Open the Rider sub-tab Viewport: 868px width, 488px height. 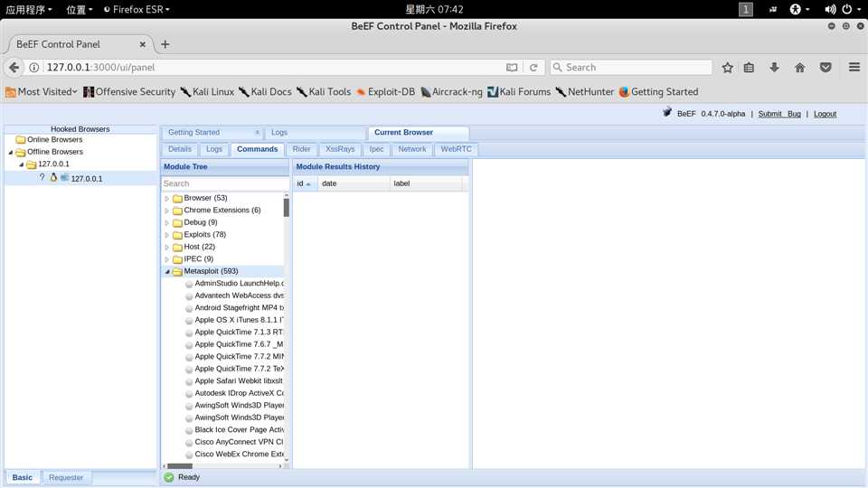(301, 149)
